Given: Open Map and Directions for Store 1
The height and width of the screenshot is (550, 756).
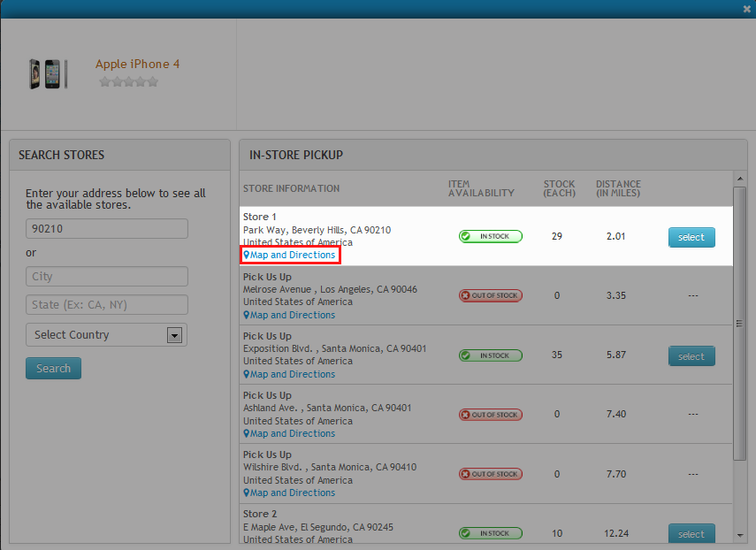Looking at the screenshot, I should pos(292,255).
